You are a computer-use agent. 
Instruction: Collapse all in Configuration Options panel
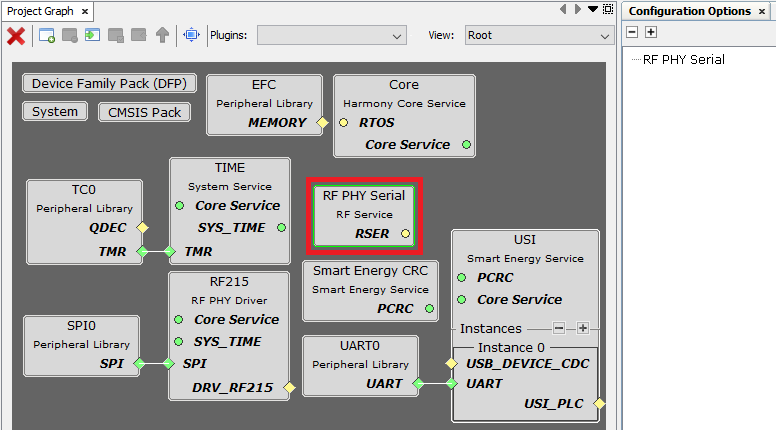tap(633, 32)
